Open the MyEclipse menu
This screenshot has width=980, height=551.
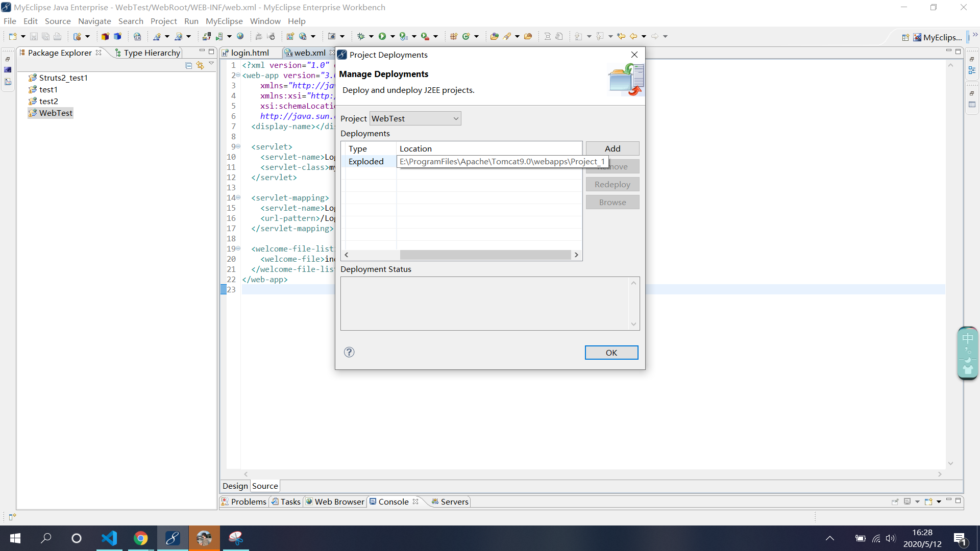(x=224, y=21)
